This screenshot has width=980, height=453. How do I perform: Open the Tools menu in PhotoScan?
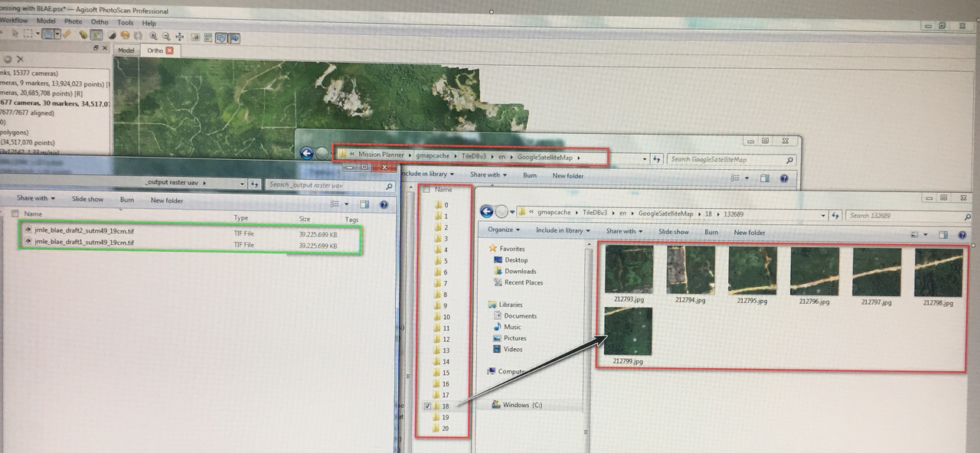click(126, 22)
